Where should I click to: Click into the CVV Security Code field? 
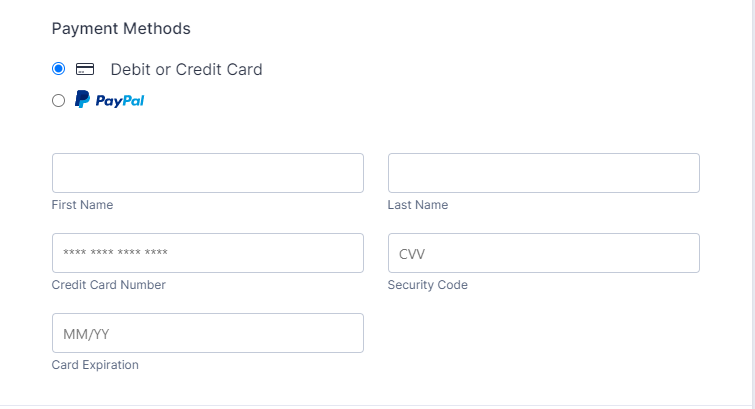pyautogui.click(x=543, y=253)
